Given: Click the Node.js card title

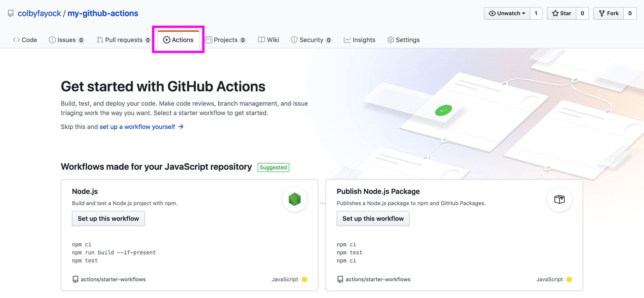Looking at the screenshot, I should pos(85,191).
